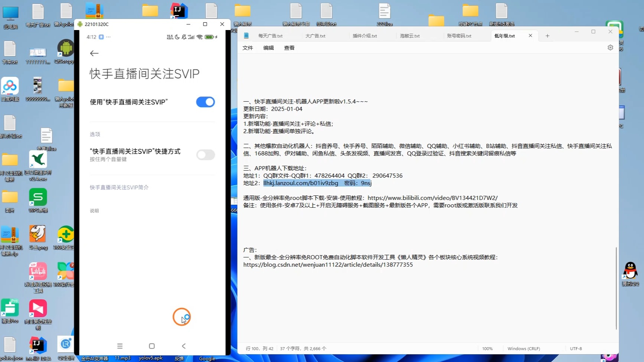
Task: Select 哔哩哔哩投稿工具 desktop shortcut
Action: (x=38, y=278)
